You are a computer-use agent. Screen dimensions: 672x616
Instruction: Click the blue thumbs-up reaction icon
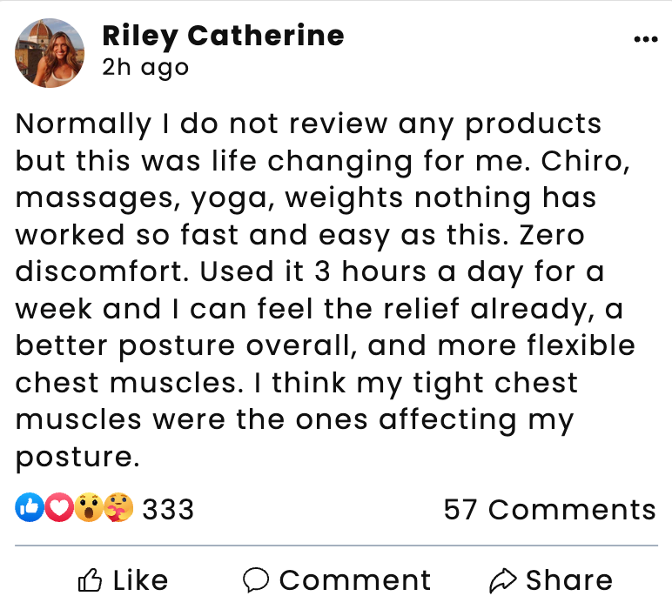point(30,508)
